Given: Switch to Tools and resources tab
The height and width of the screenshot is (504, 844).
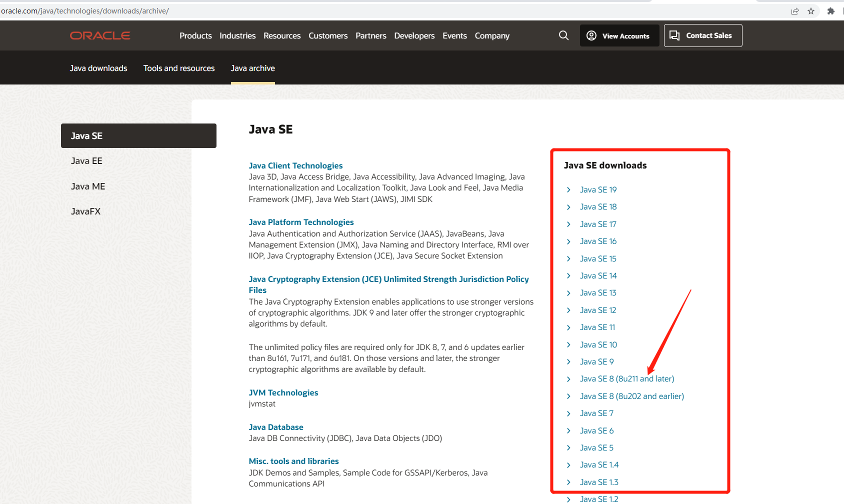Looking at the screenshot, I should tap(179, 68).
